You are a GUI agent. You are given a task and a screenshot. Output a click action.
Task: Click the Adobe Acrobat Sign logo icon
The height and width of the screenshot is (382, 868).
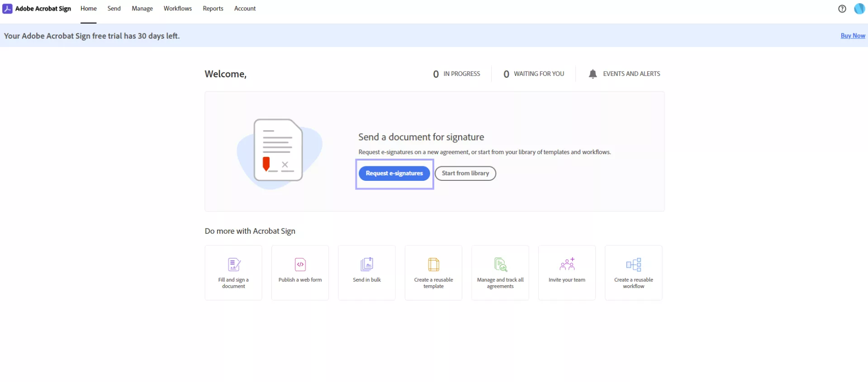click(7, 9)
